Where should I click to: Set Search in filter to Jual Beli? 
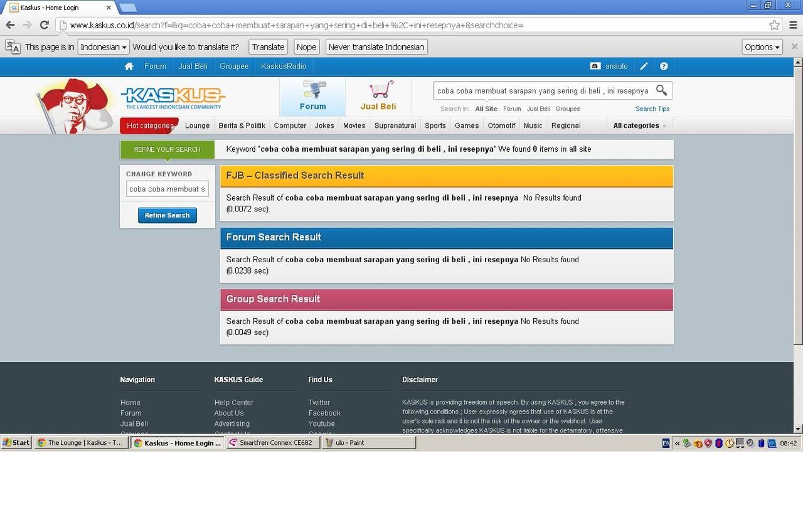click(x=538, y=109)
